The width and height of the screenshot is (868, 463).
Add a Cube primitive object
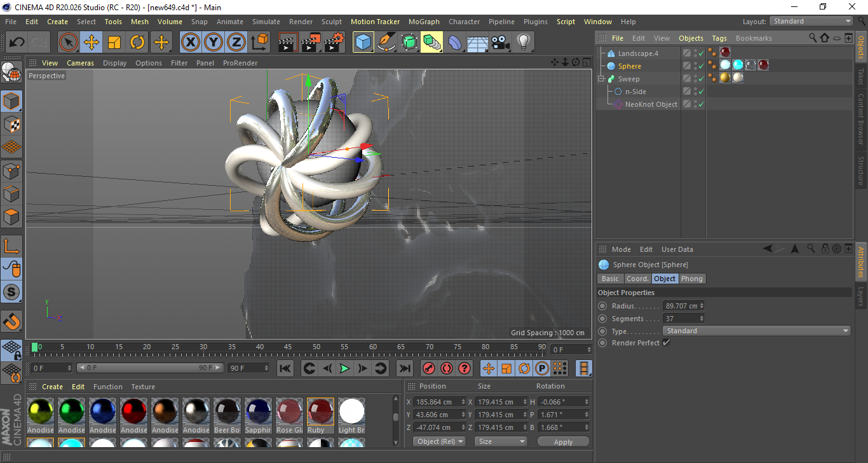tap(363, 43)
